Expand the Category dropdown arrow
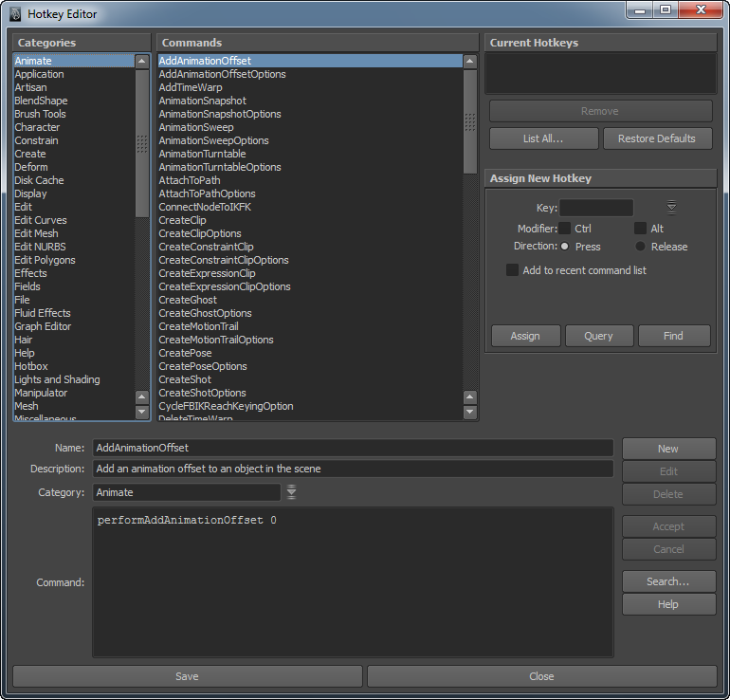Image resolution: width=730 pixels, height=700 pixels. (x=292, y=492)
